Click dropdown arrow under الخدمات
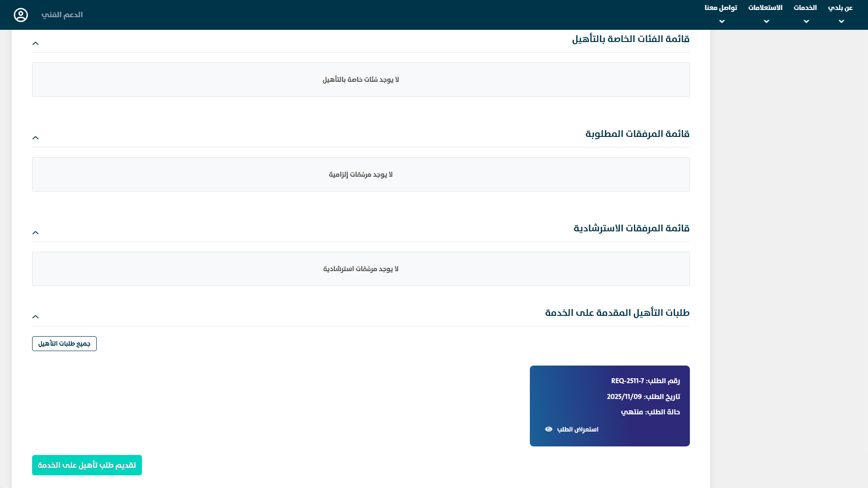The width and height of the screenshot is (868, 488). 806,21
